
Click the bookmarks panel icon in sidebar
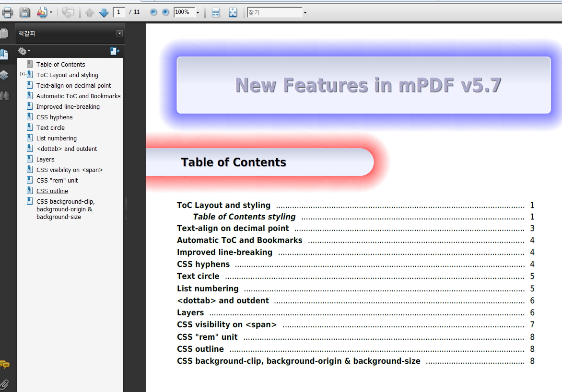[4, 55]
